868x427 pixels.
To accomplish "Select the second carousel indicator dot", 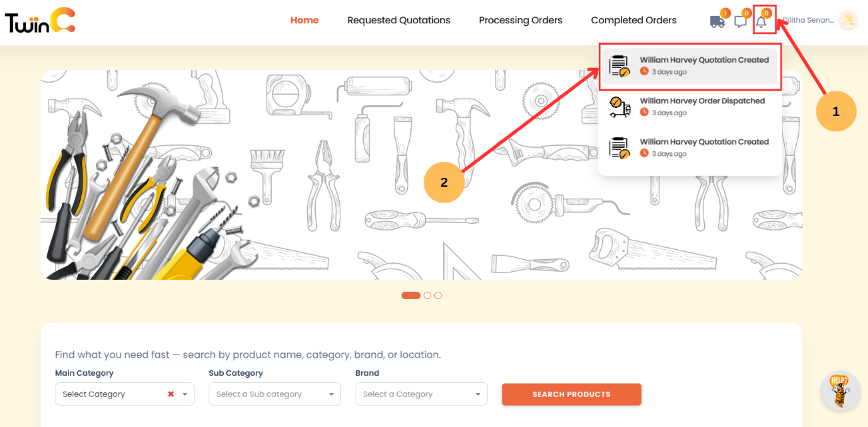I will tap(427, 295).
